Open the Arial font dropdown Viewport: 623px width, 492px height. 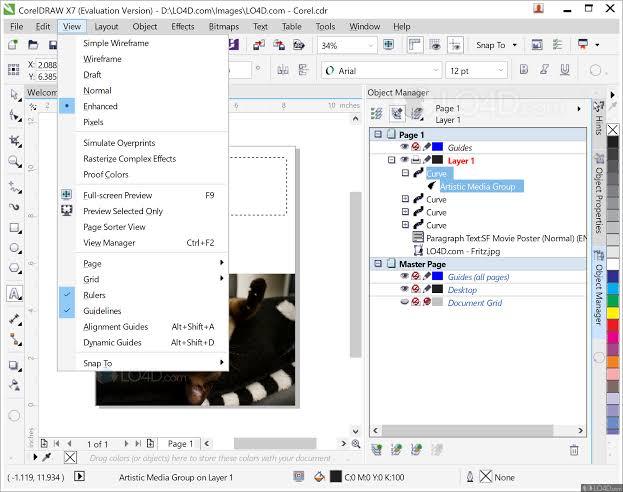(435, 70)
